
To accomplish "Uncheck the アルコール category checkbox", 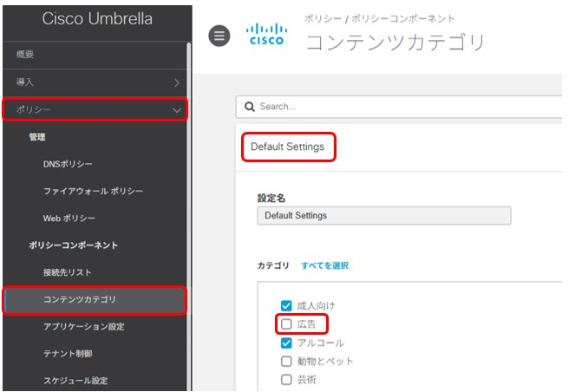I will pos(286,343).
